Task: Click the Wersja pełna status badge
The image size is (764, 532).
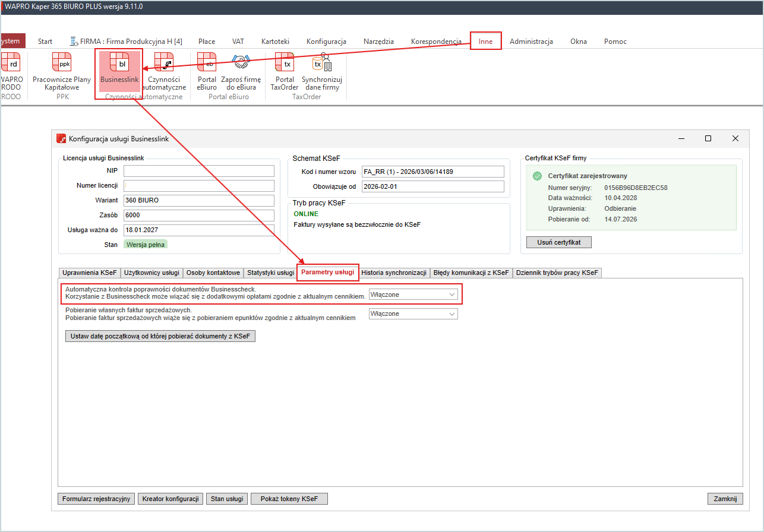Action: 146,244
